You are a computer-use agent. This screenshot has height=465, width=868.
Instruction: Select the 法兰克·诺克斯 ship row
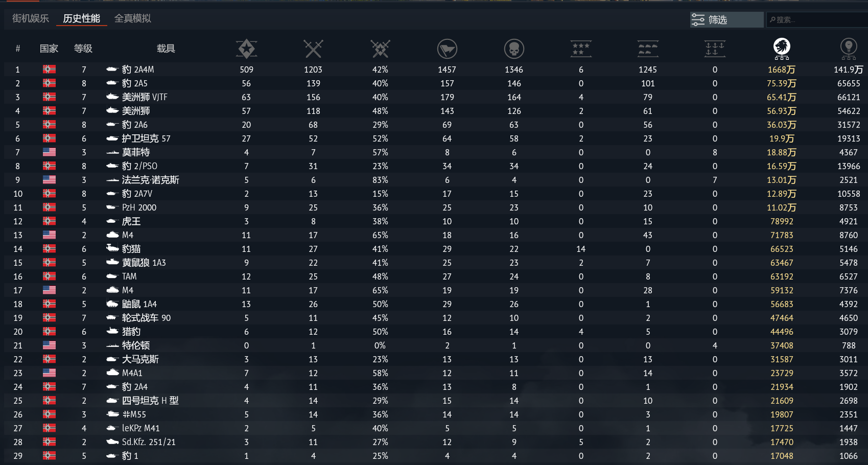[434, 180]
